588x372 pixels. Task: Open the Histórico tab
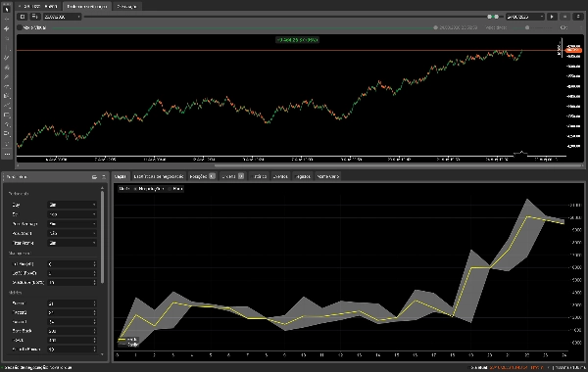tap(259, 176)
